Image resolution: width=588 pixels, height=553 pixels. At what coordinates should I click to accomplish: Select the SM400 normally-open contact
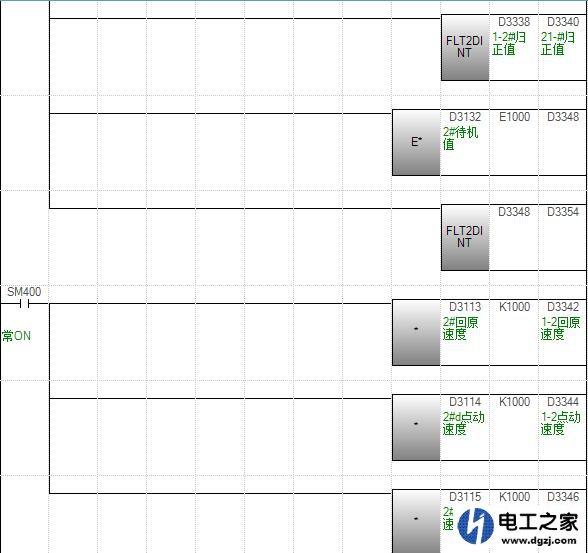pos(25,304)
